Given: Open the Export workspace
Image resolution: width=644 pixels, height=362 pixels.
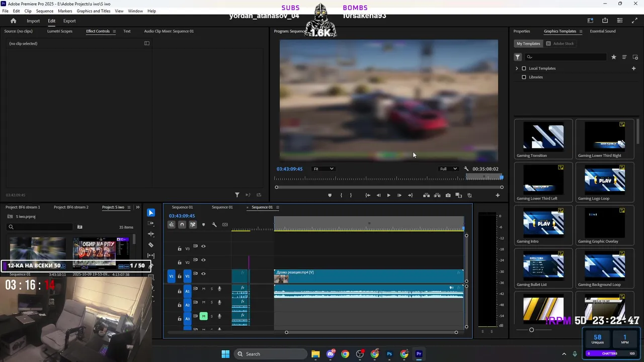Looking at the screenshot, I should 69,21.
